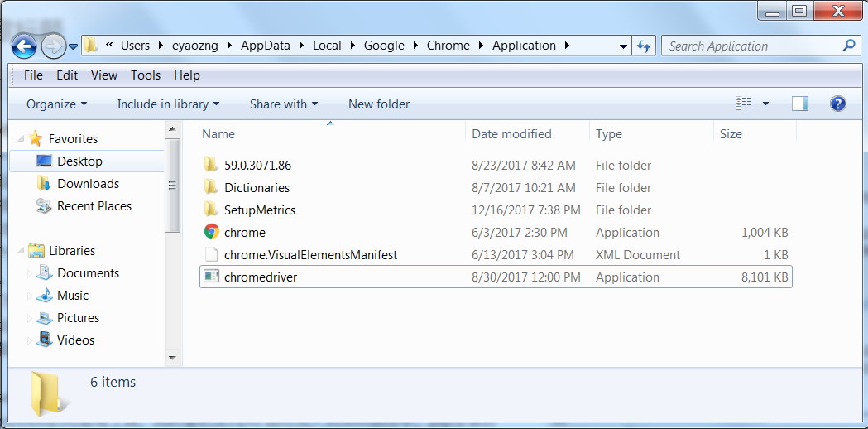Click the Refresh button beside the address bar
The image size is (868, 429).
click(x=643, y=46)
